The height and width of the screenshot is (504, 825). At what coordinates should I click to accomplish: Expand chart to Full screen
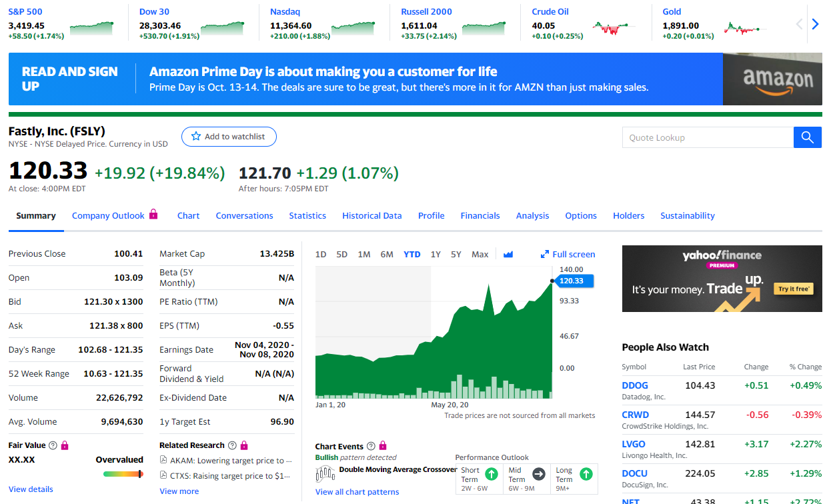(568, 254)
